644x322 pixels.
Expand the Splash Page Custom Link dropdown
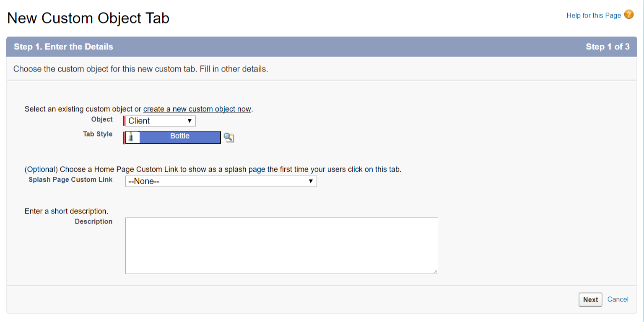tap(221, 181)
